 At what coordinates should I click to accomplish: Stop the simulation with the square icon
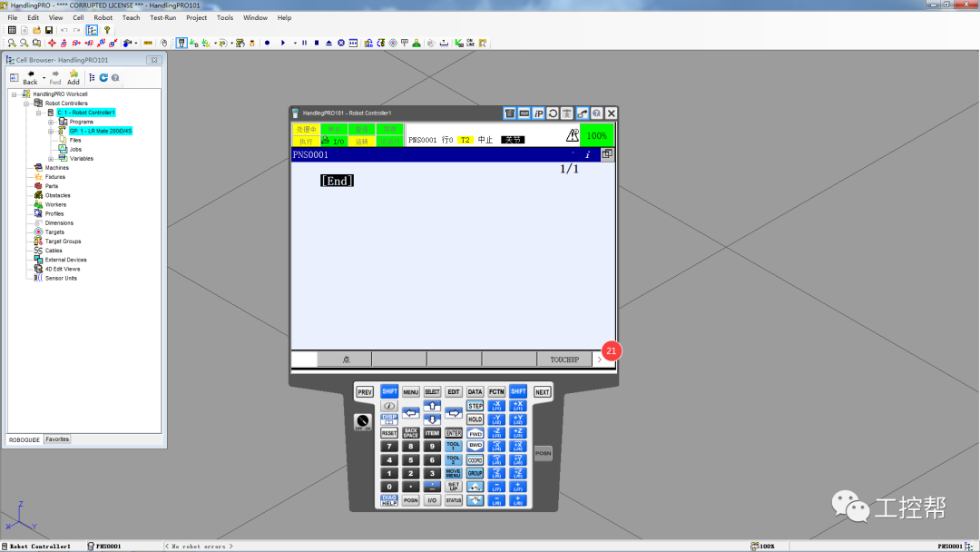click(x=317, y=44)
